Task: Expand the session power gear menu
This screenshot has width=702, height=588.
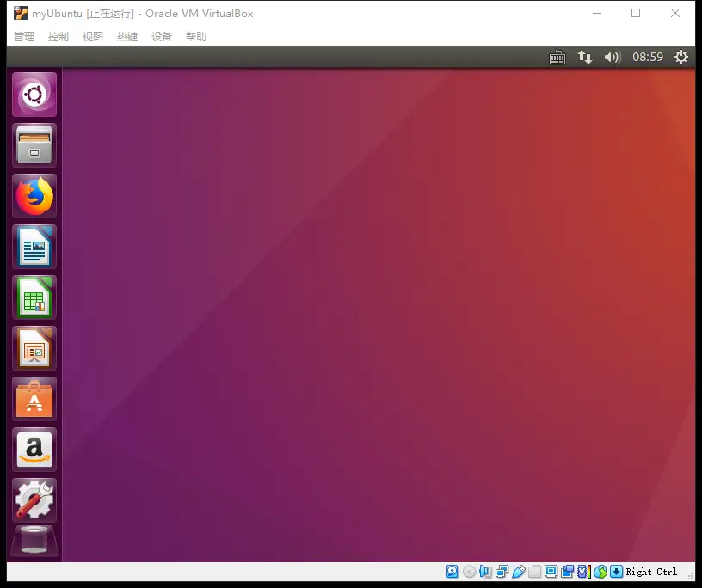Action: coord(681,57)
